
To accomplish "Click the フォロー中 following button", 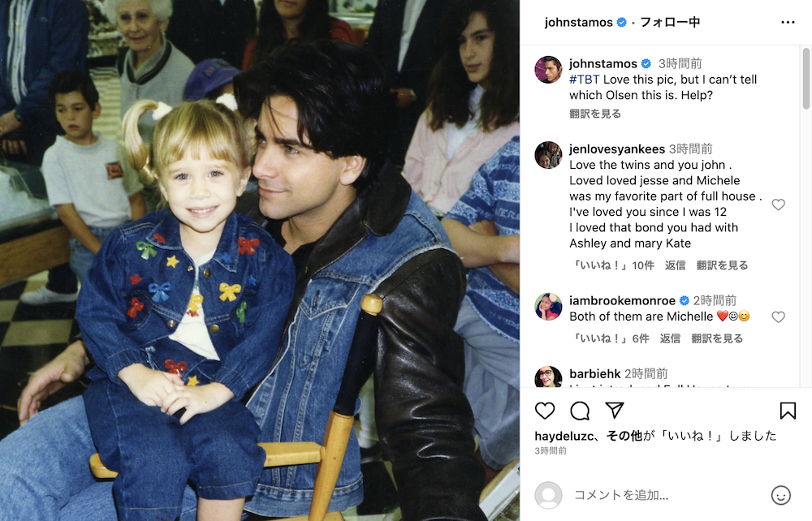I will point(670,22).
